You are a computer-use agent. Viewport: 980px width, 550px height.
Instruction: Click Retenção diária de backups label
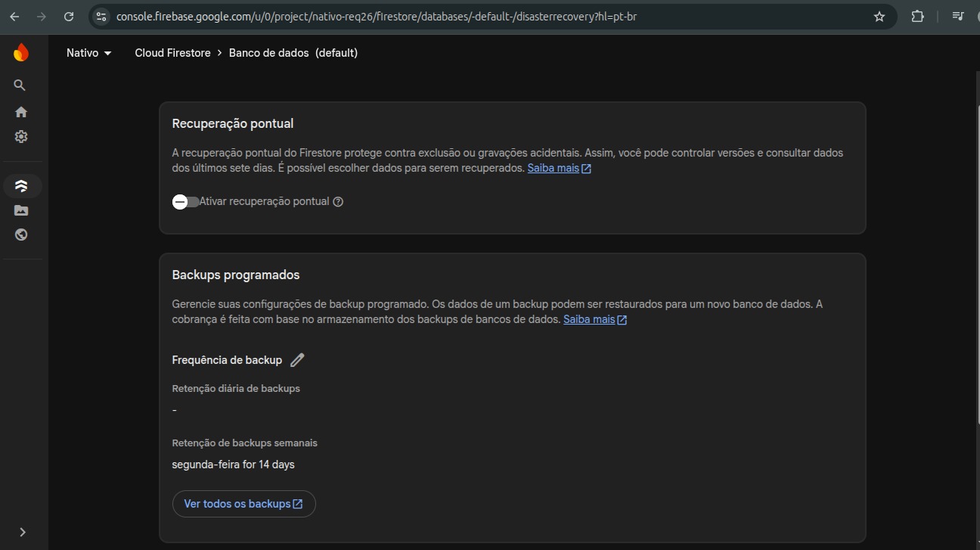pos(236,388)
